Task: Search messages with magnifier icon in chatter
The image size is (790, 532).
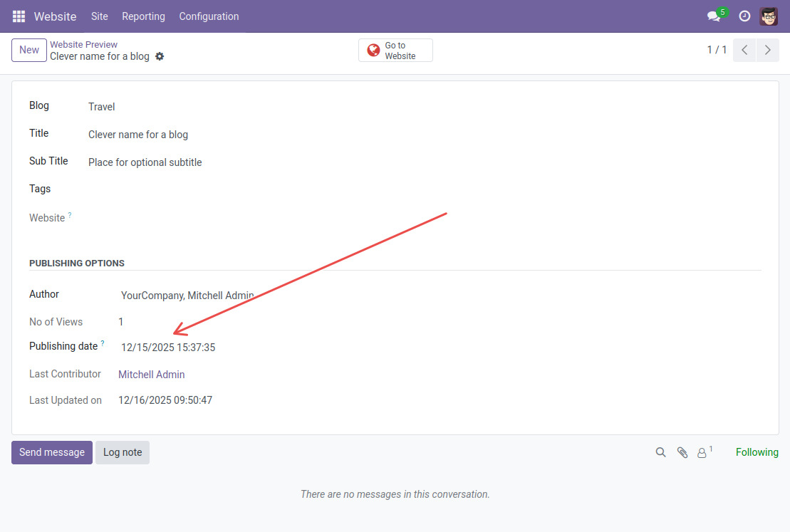Action: pyautogui.click(x=660, y=452)
